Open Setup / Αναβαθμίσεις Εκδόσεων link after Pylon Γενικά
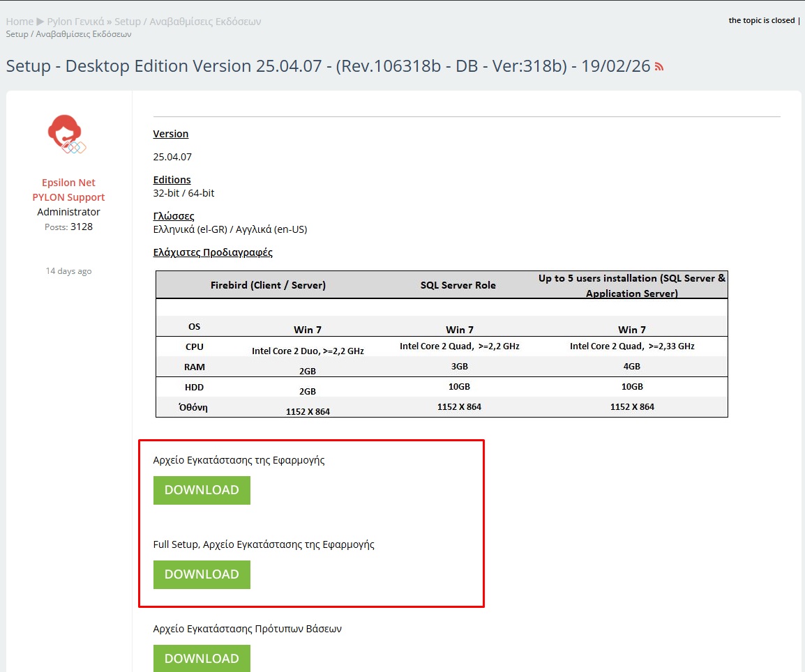 click(x=188, y=22)
